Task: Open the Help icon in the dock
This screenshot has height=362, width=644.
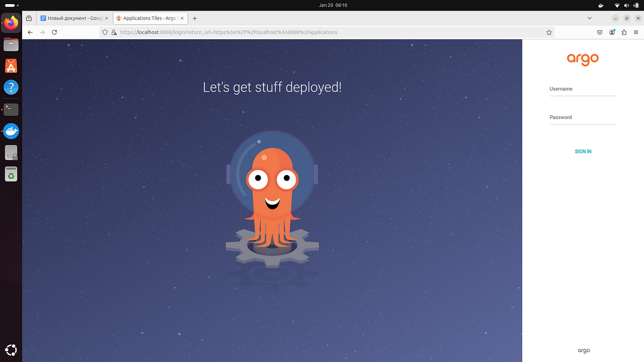Action: tap(11, 87)
